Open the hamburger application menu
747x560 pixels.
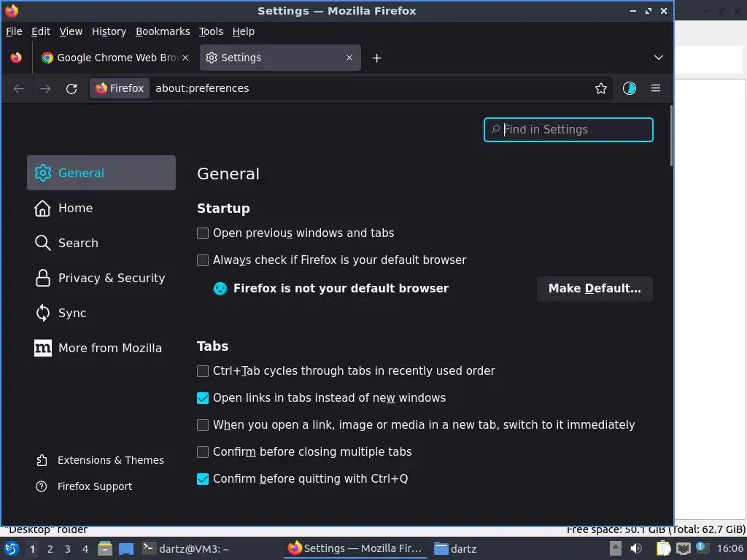pyautogui.click(x=656, y=88)
